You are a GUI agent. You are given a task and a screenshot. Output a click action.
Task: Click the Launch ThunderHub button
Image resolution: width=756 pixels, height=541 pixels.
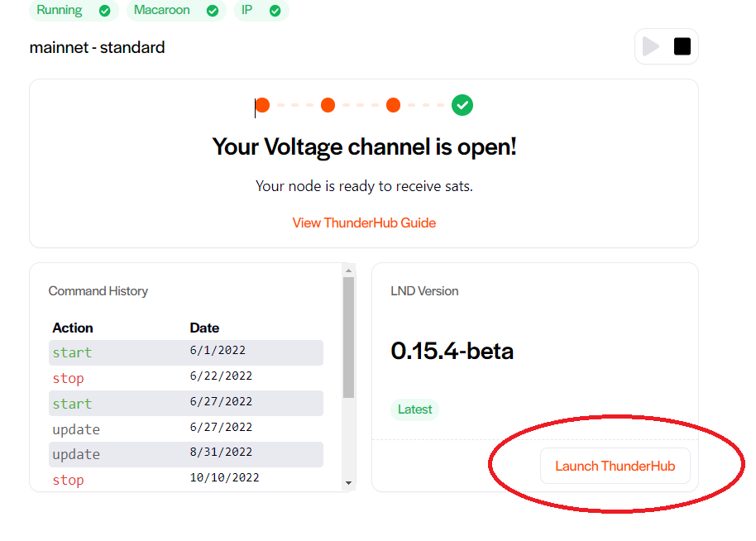[615, 466]
